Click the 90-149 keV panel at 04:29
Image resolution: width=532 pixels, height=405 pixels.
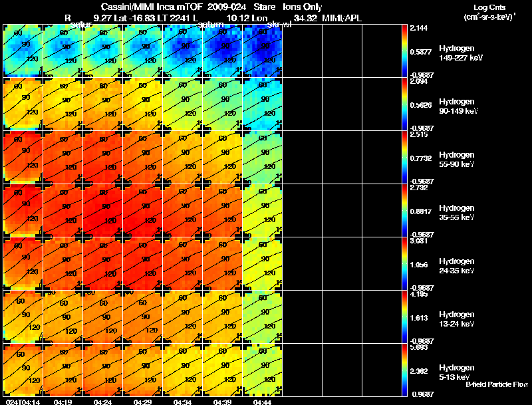[142, 104]
